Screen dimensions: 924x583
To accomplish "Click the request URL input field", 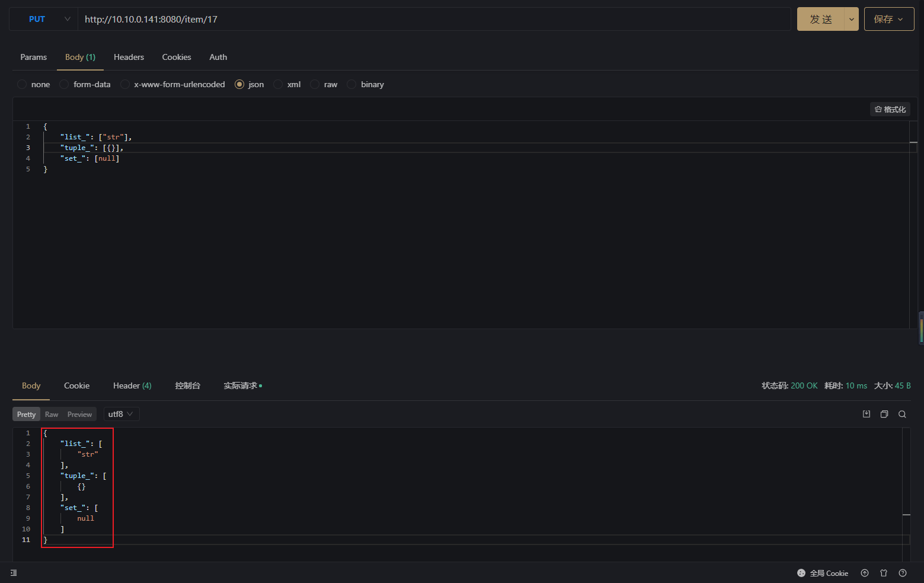I will click(434, 19).
